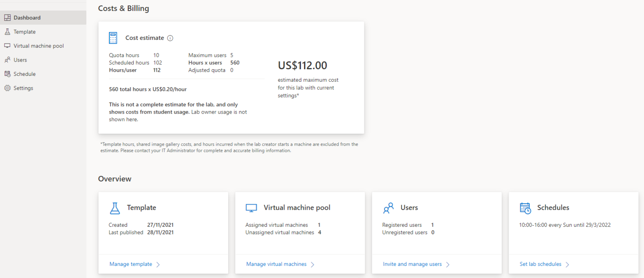Viewport: 644px width, 278px height.
Task: Click the flask icon on the Template card
Action: pos(115,207)
